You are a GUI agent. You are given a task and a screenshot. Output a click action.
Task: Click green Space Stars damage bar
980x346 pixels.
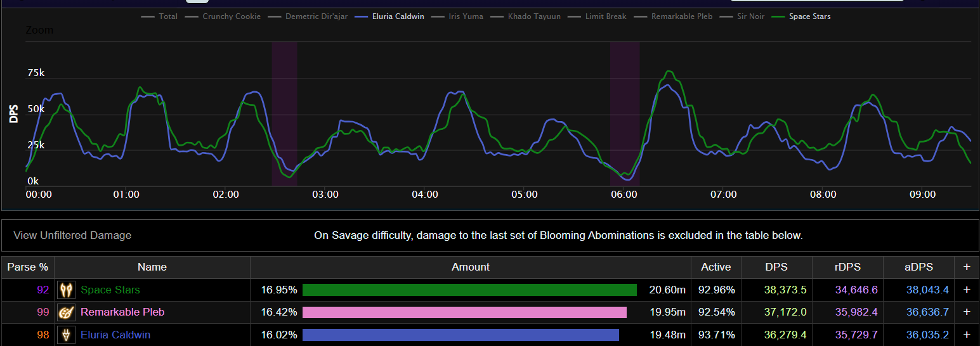point(469,290)
